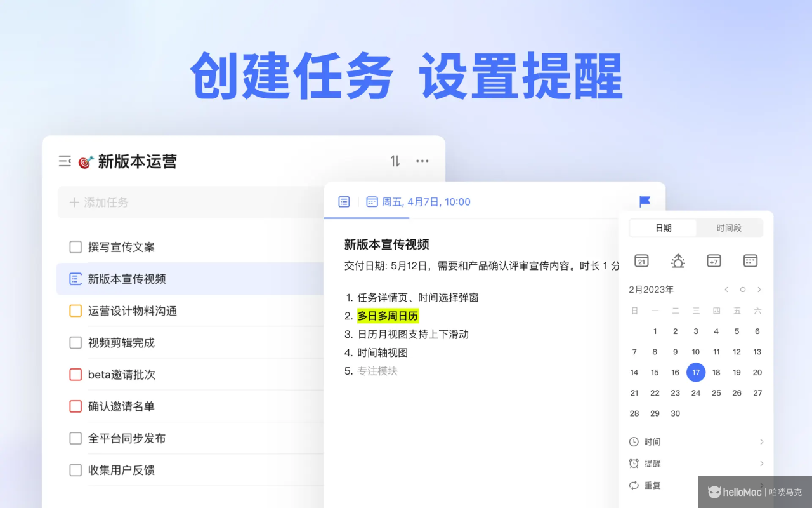Open the 撰写宣传文案 task row
Image resolution: width=812 pixels, height=508 pixels.
point(190,247)
